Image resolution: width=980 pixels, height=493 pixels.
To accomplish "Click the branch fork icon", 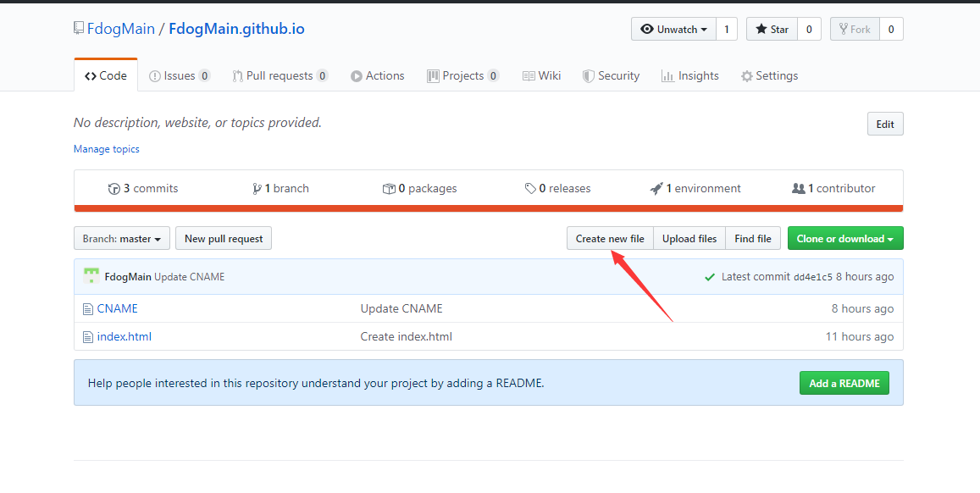I will [x=257, y=189].
